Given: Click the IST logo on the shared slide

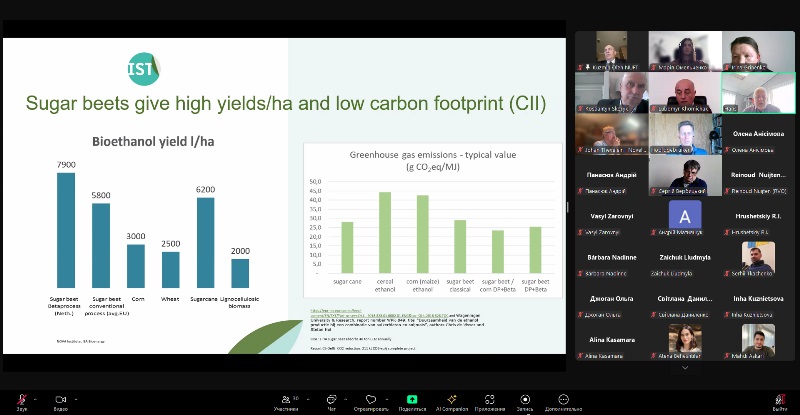Looking at the screenshot, I should [x=144, y=69].
